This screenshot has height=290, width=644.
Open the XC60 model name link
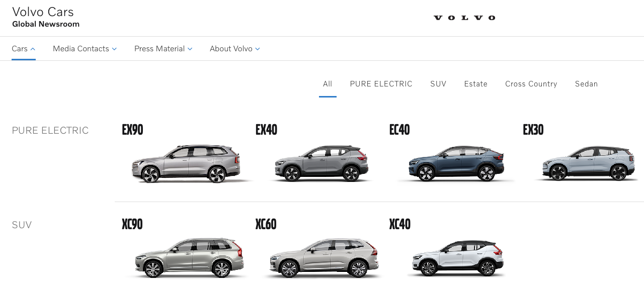click(266, 224)
